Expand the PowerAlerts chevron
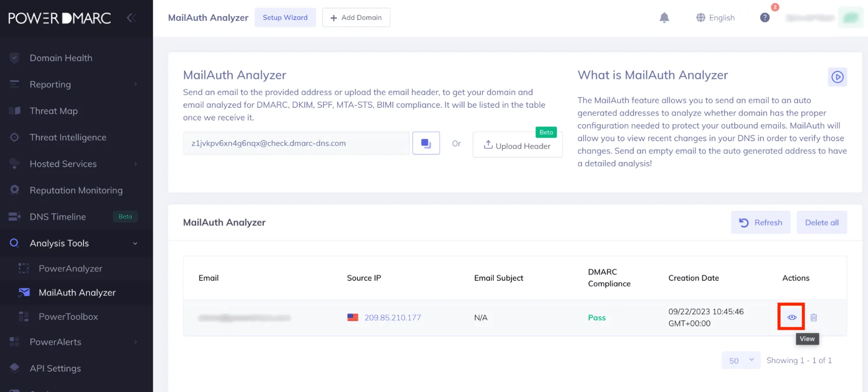868x392 pixels. pyautogui.click(x=135, y=342)
